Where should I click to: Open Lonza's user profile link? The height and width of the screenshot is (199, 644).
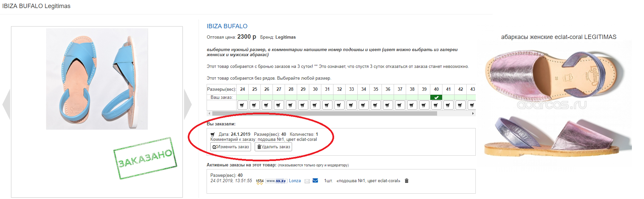[295, 181]
